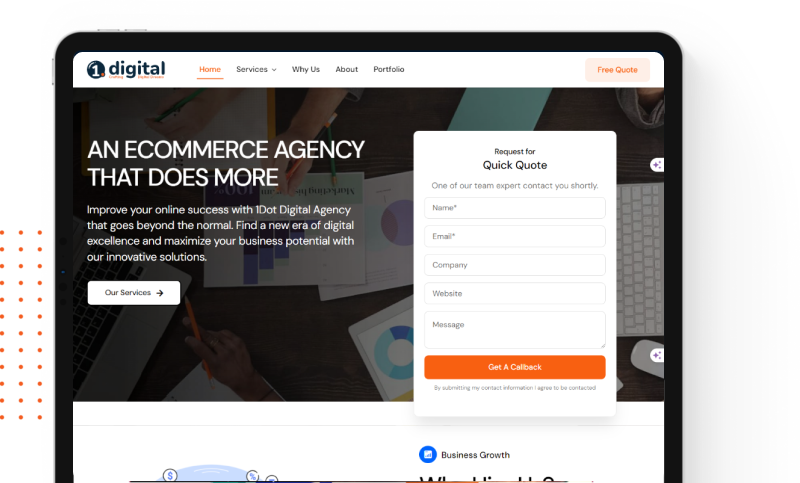Click the blue Business Growth chart icon
The height and width of the screenshot is (483, 800).
[428, 454]
